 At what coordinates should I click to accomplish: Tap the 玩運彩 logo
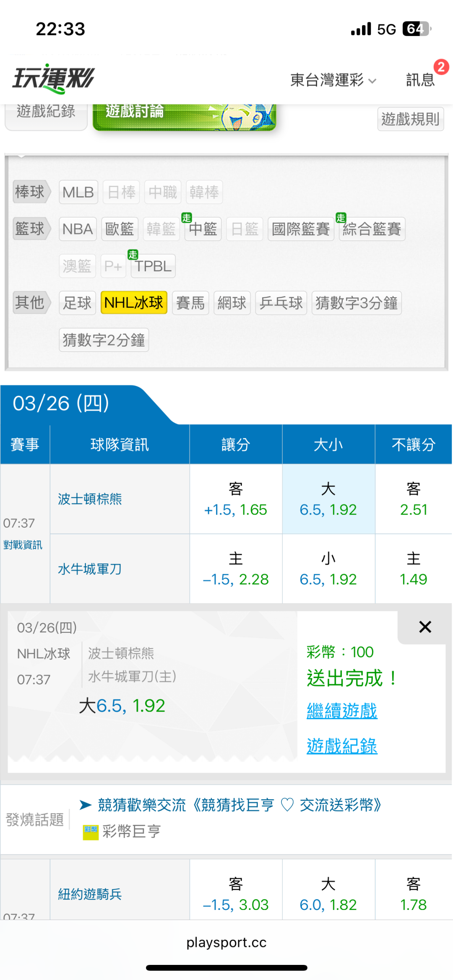click(x=53, y=78)
